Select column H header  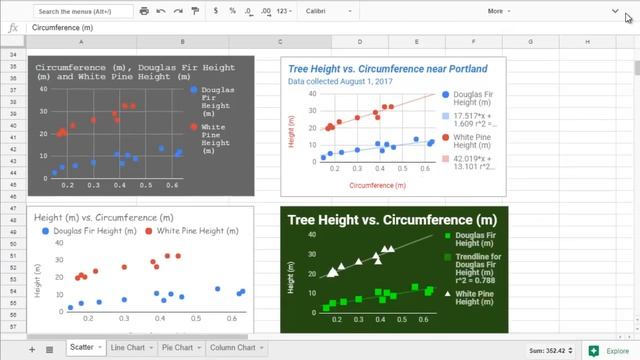point(587,42)
